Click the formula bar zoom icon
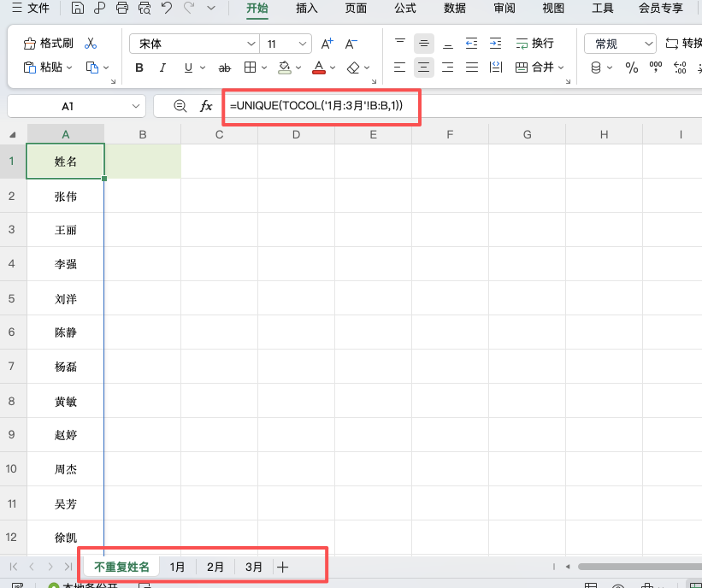The width and height of the screenshot is (702, 588). [x=180, y=106]
